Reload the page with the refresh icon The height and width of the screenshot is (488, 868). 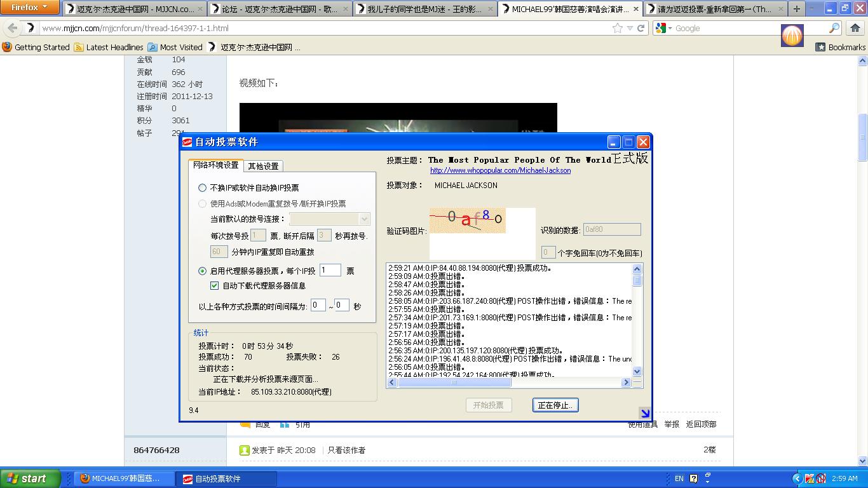pos(641,28)
